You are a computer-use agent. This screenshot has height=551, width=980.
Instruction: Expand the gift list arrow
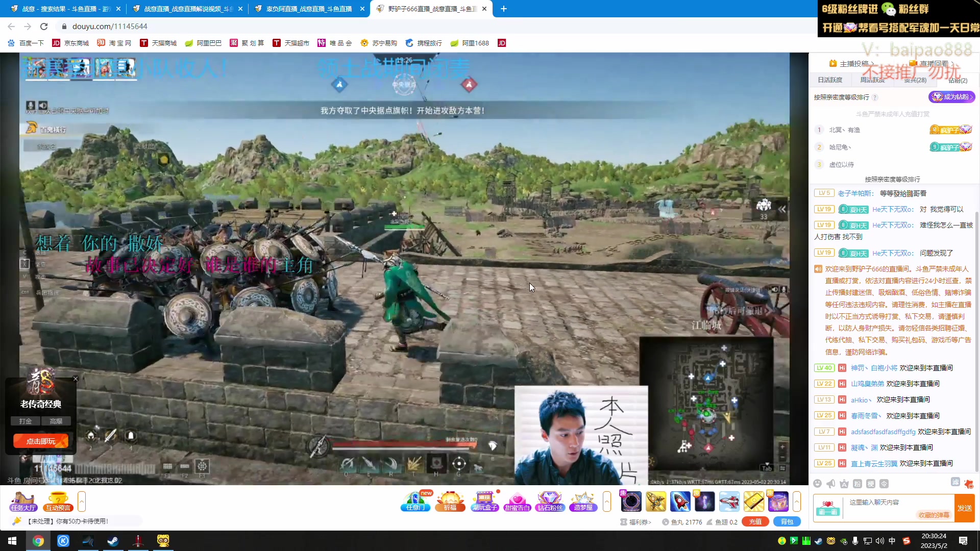pyautogui.click(x=797, y=502)
